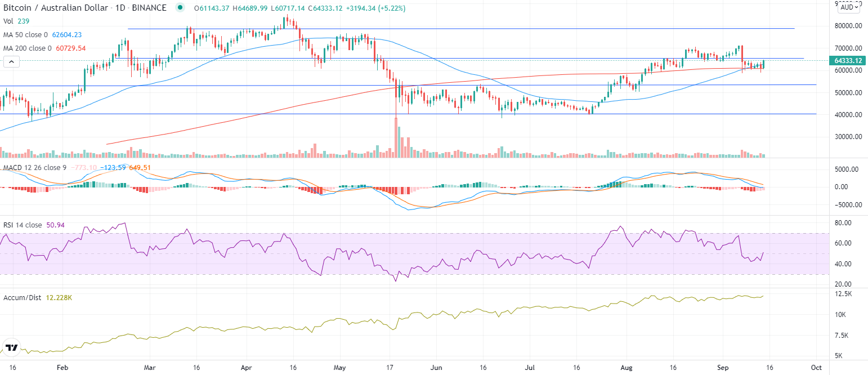
Task: Click the 30000.00 price axis label
Action: pos(848,136)
